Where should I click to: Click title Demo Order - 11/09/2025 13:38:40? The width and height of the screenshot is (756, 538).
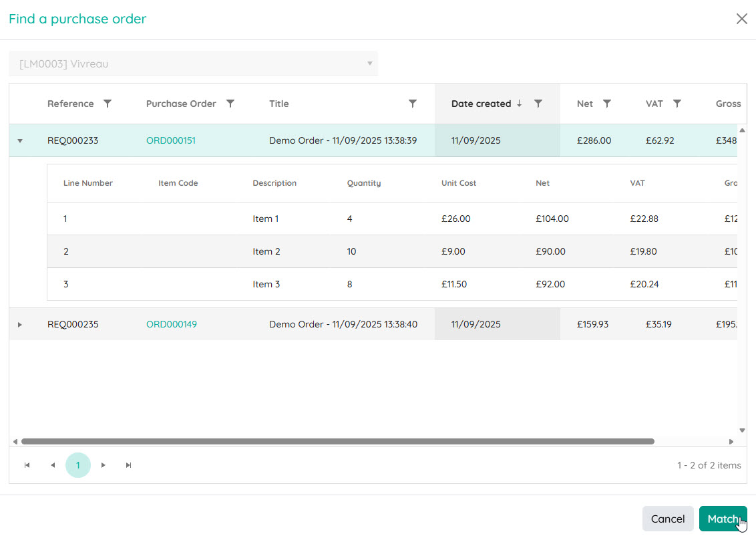point(343,324)
